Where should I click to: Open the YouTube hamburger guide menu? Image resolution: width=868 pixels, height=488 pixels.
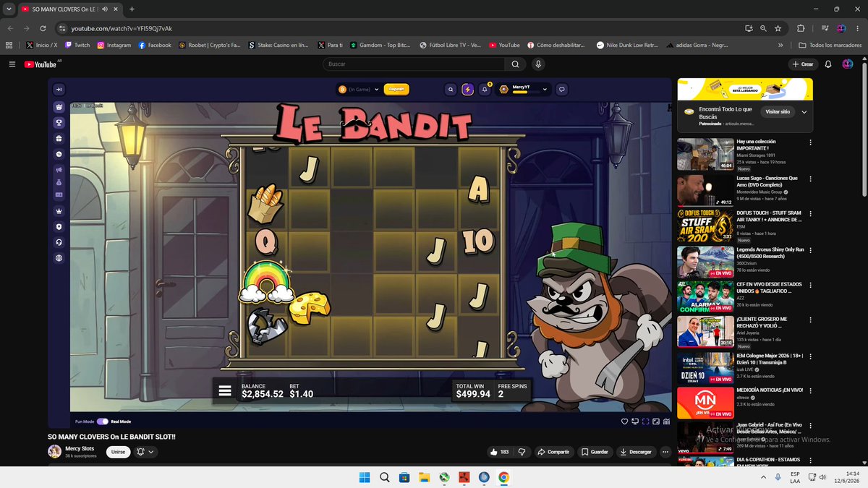click(12, 64)
